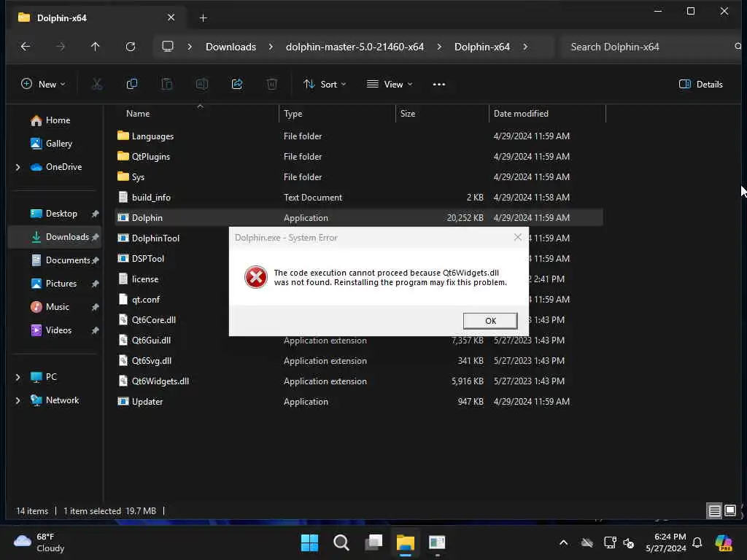The width and height of the screenshot is (747, 560).
Task: Click the Paste clipboard icon
Action: tap(167, 85)
